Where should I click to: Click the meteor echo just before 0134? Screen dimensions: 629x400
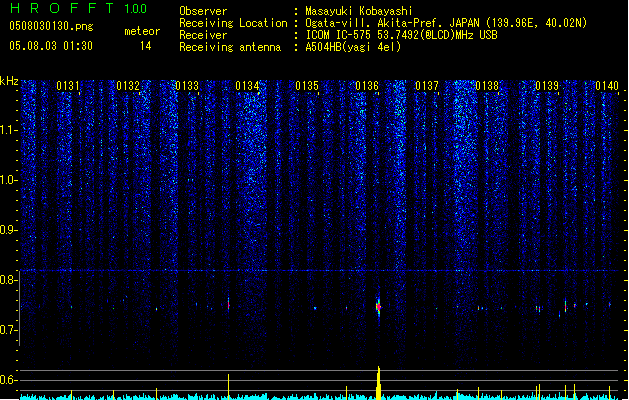click(229, 305)
